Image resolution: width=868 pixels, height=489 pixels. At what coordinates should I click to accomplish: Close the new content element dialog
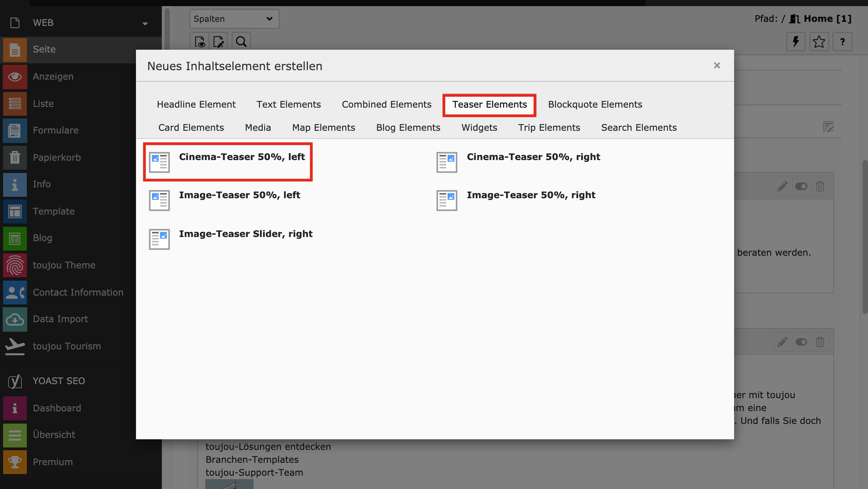(x=717, y=66)
